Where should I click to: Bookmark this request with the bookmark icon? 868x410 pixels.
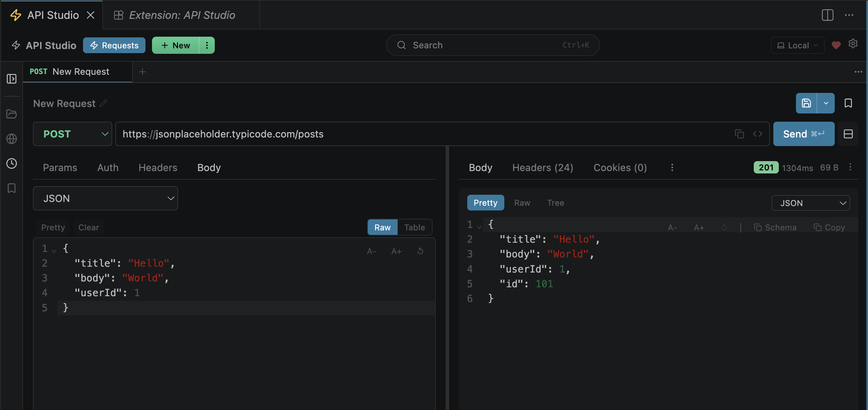click(x=848, y=103)
